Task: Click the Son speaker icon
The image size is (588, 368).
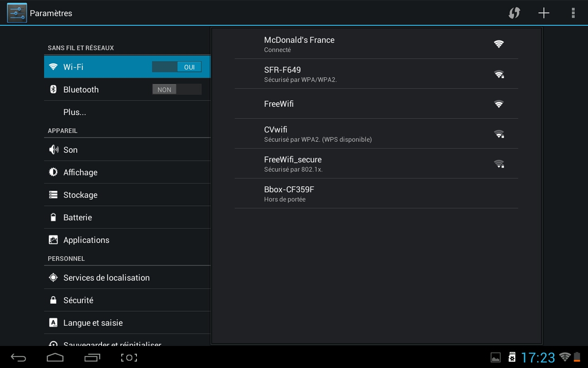Action: pos(54,149)
